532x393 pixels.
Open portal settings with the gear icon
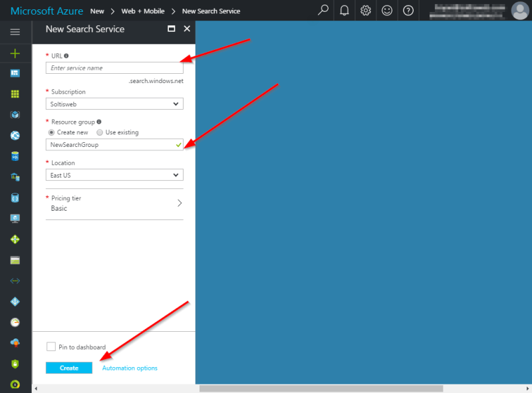[365, 11]
